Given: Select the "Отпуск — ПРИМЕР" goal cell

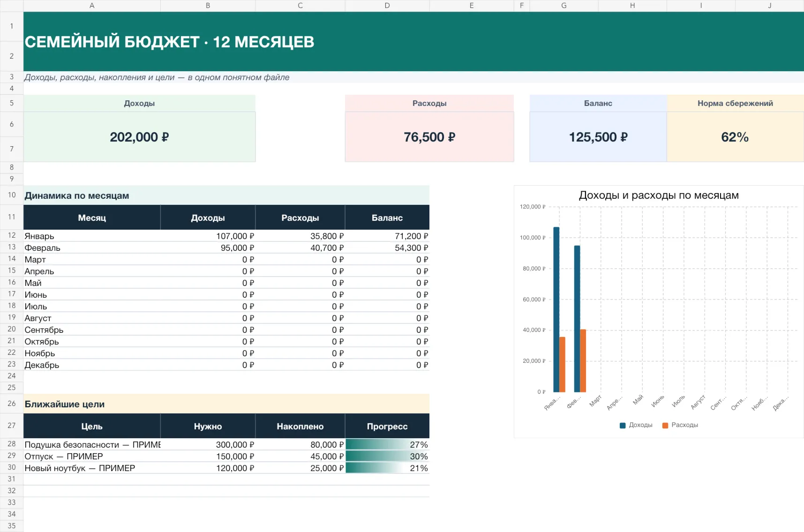Looking at the screenshot, I should 92,456.
